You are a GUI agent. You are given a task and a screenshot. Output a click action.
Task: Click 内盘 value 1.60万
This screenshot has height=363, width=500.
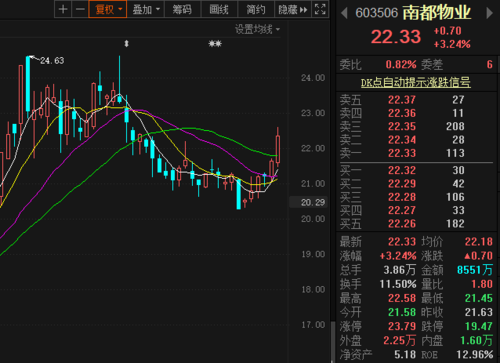point(476,340)
